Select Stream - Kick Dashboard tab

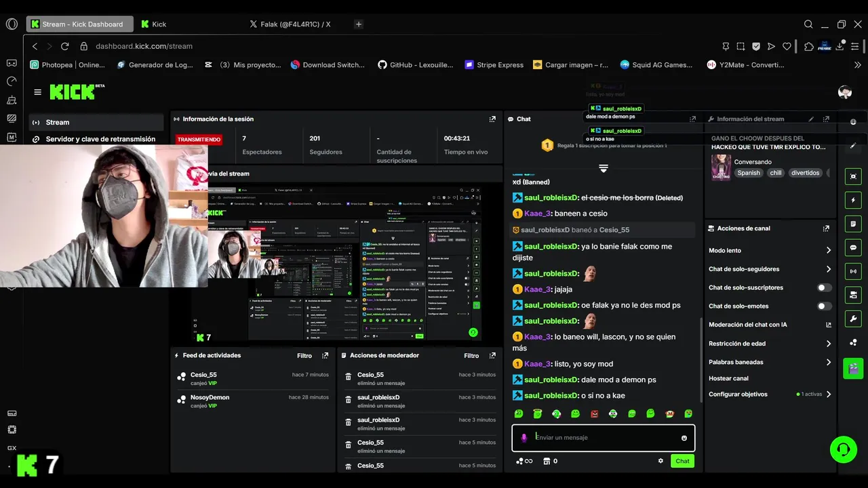pyautogui.click(x=80, y=24)
